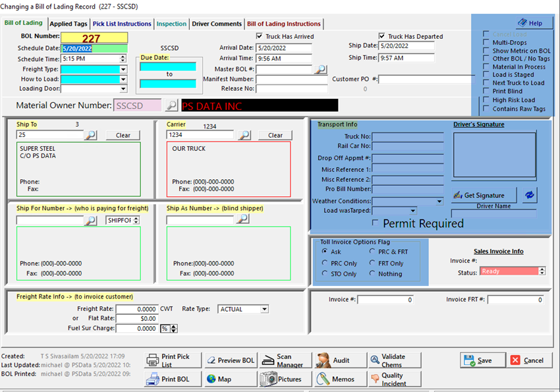Click the Ship For Number search icon

pos(91,220)
